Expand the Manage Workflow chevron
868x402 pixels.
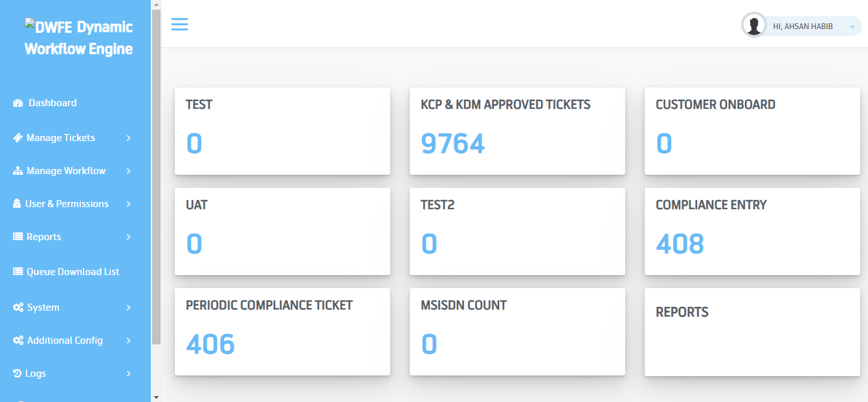pyautogui.click(x=129, y=171)
